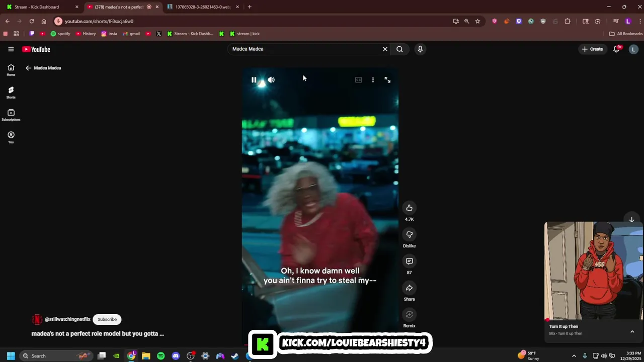Share the Madea Short
The image size is (644, 362).
[409, 288]
